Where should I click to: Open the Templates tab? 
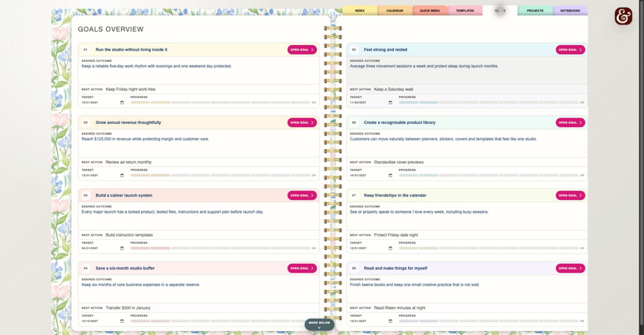point(465,11)
